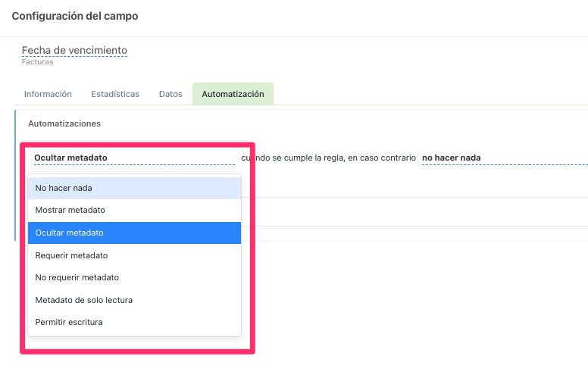Open the Estadísticas tab
This screenshot has height=375, width=588.
point(115,94)
